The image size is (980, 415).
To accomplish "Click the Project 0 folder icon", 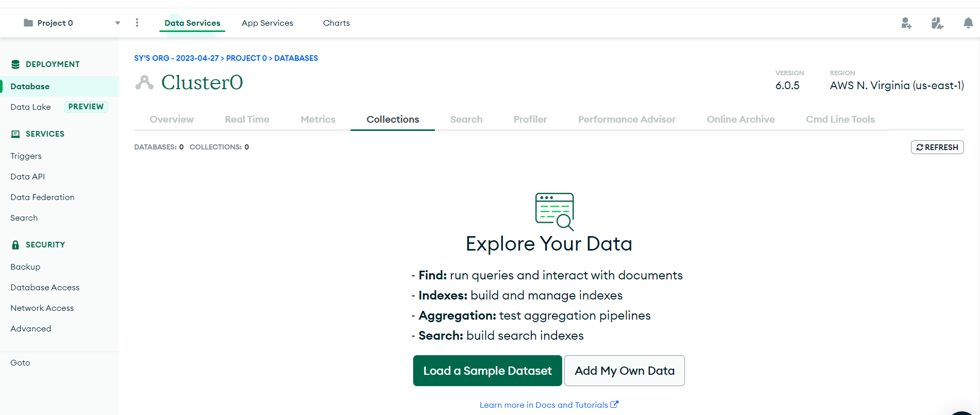I will coord(28,23).
